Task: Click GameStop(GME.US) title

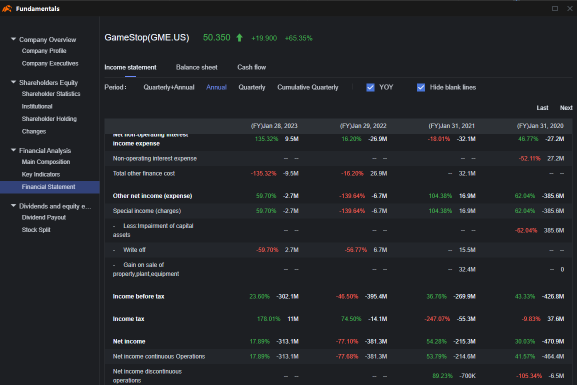Action: coord(147,38)
